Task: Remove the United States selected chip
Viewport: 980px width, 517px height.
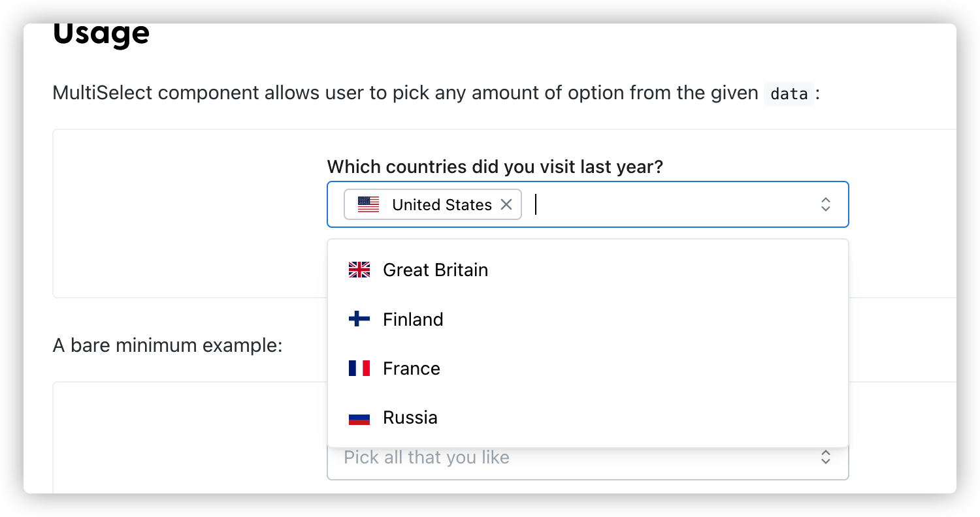Action: click(506, 204)
